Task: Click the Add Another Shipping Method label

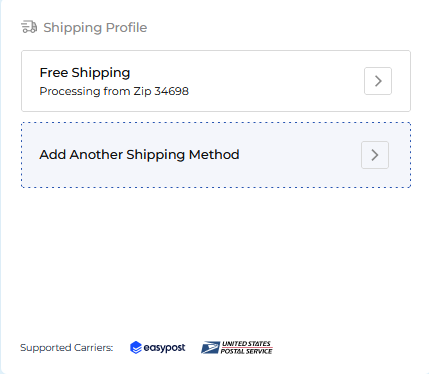Action: tap(139, 155)
